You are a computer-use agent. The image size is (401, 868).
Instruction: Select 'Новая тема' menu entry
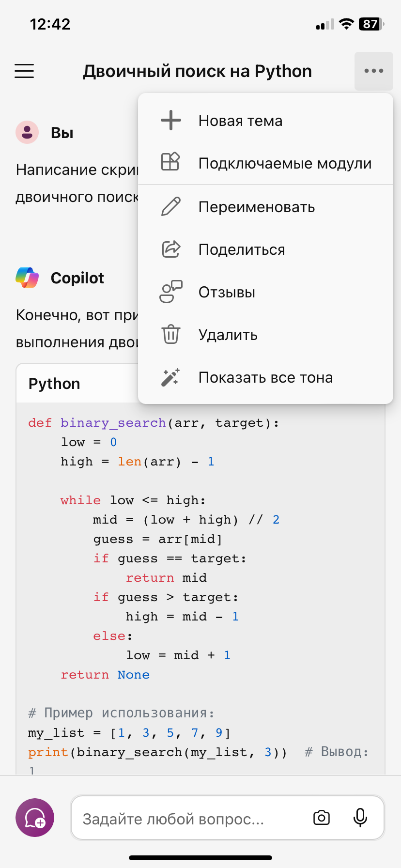click(x=240, y=121)
